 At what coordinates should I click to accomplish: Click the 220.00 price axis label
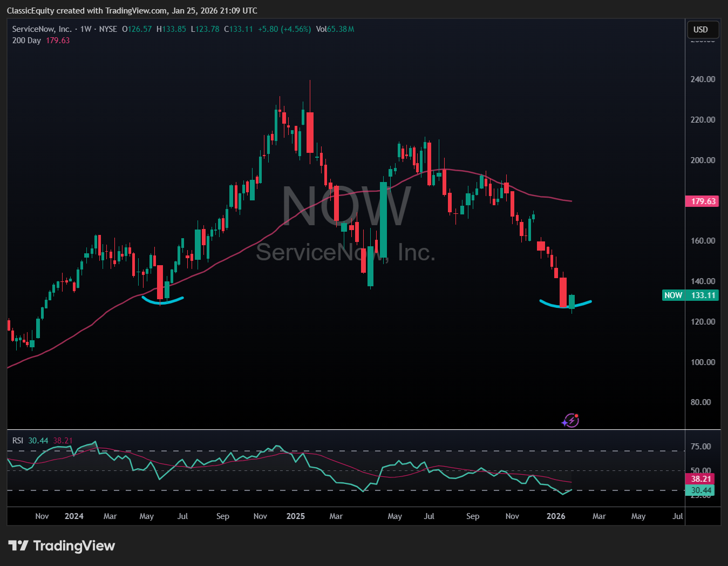click(x=703, y=119)
